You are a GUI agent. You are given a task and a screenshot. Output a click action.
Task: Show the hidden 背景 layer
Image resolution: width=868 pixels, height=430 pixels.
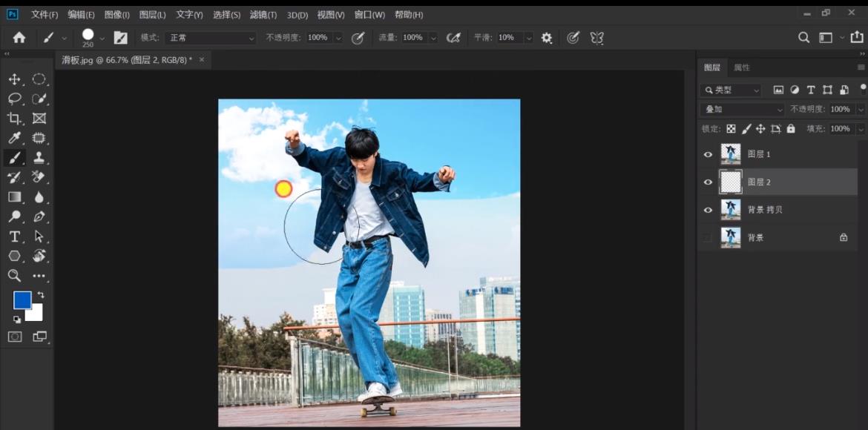(708, 237)
